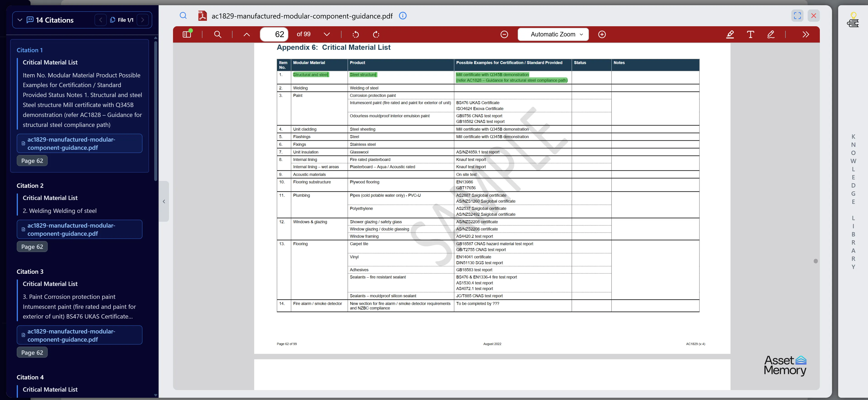
Task: Click the highlighted 'Steel structure' cell
Action: point(363,74)
